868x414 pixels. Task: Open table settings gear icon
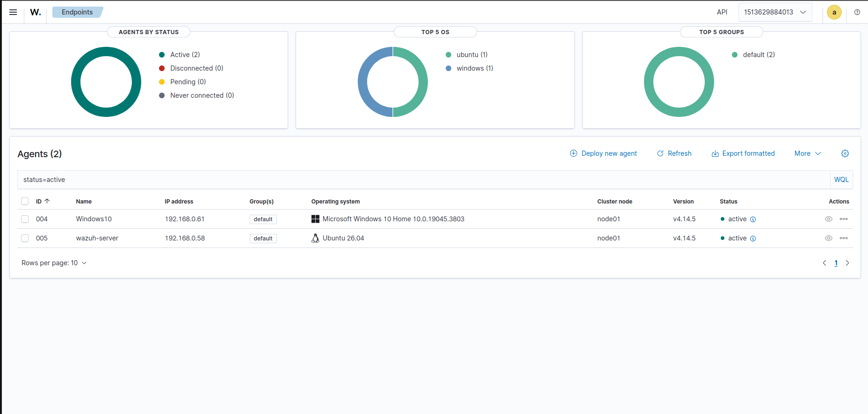845,153
